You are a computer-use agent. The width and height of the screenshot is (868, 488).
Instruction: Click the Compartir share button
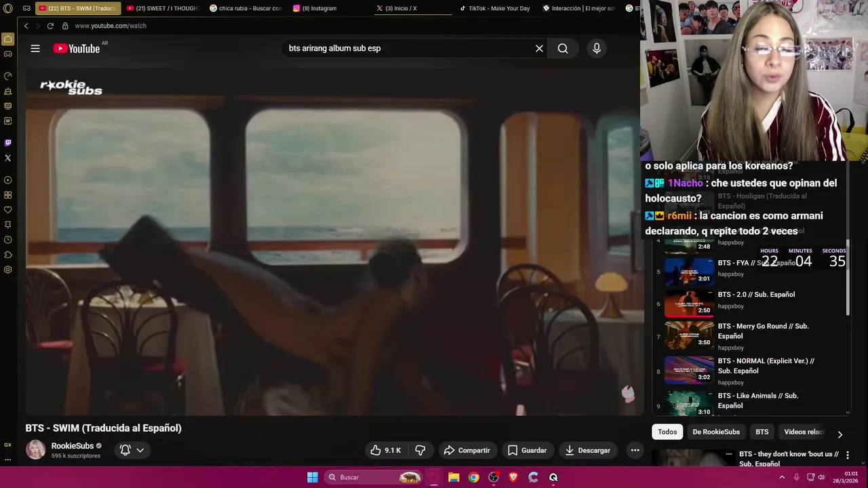467,450
